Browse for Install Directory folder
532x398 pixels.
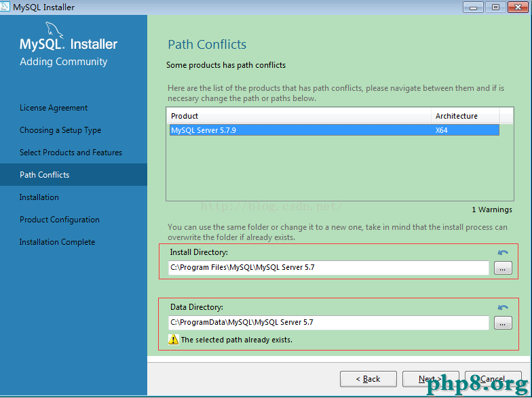pyautogui.click(x=503, y=268)
